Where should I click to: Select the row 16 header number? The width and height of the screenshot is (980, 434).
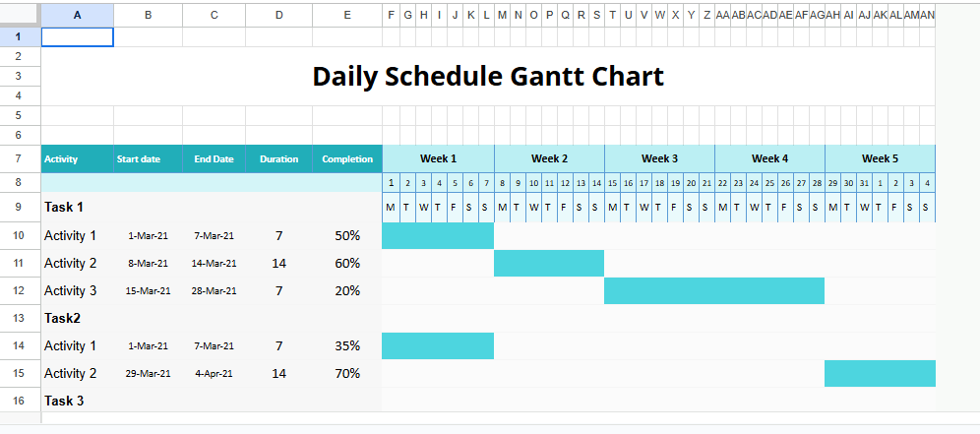pos(20,401)
